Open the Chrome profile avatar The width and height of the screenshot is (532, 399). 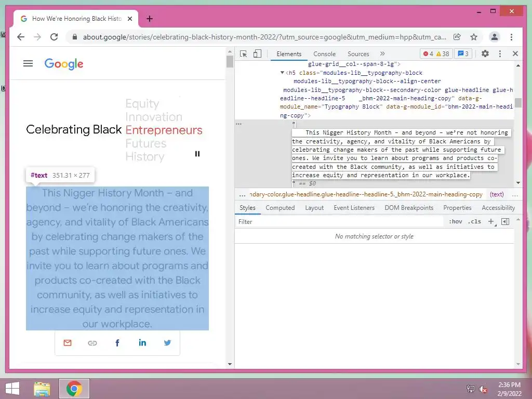click(495, 37)
